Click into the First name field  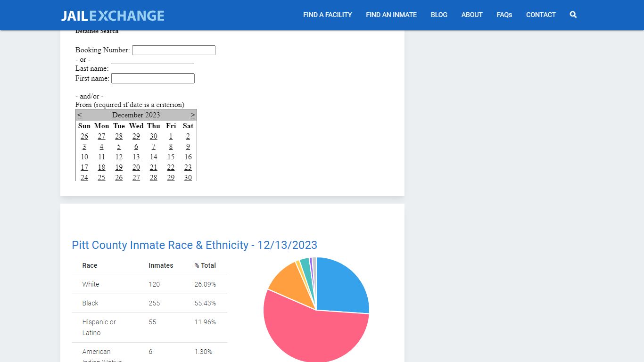(x=153, y=79)
